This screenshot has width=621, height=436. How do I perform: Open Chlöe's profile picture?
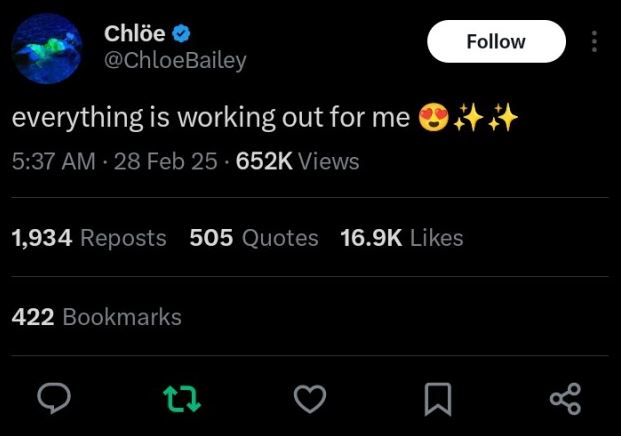click(x=48, y=48)
